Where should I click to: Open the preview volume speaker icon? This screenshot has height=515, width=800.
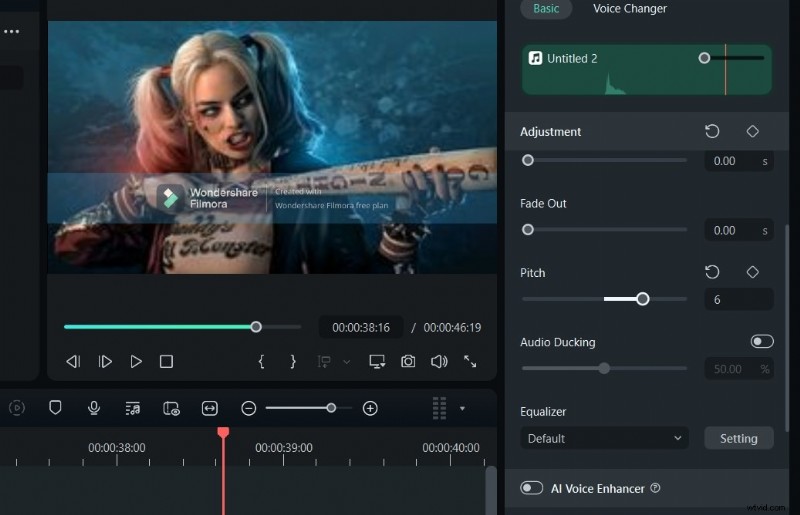pos(439,361)
